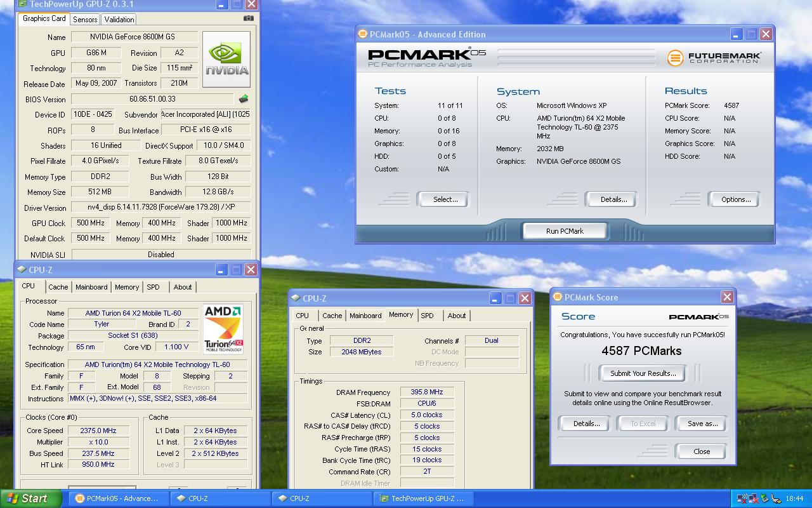
Task: Open About tab in left CPU-Z window
Action: [x=183, y=287]
